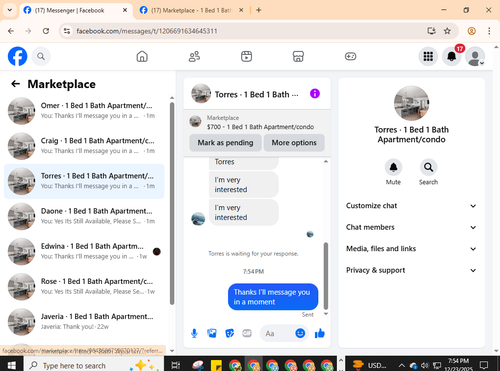Attach a photo using image icon
The height and width of the screenshot is (371, 500).
tap(212, 333)
